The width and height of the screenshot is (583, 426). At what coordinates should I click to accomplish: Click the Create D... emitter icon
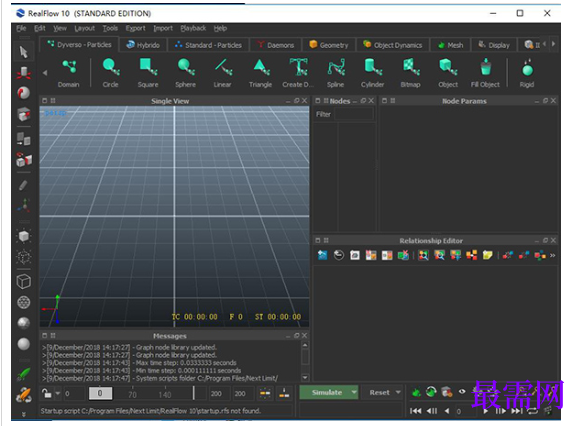pyautogui.click(x=299, y=68)
